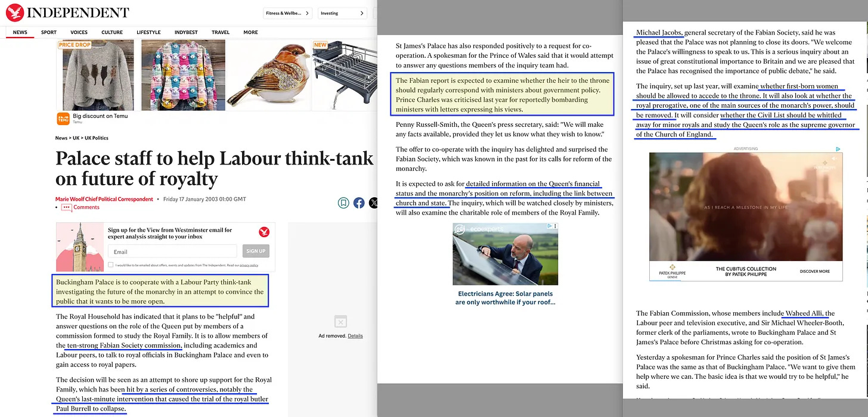Expand the Fitness & Wellbeing chevron
Screen dimensions: 868x417
307,13
